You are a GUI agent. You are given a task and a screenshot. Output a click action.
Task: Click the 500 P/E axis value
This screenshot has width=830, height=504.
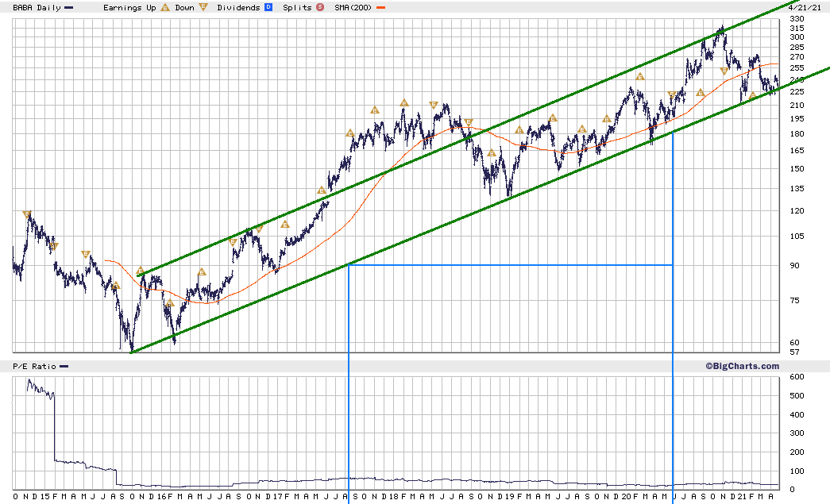797,395
